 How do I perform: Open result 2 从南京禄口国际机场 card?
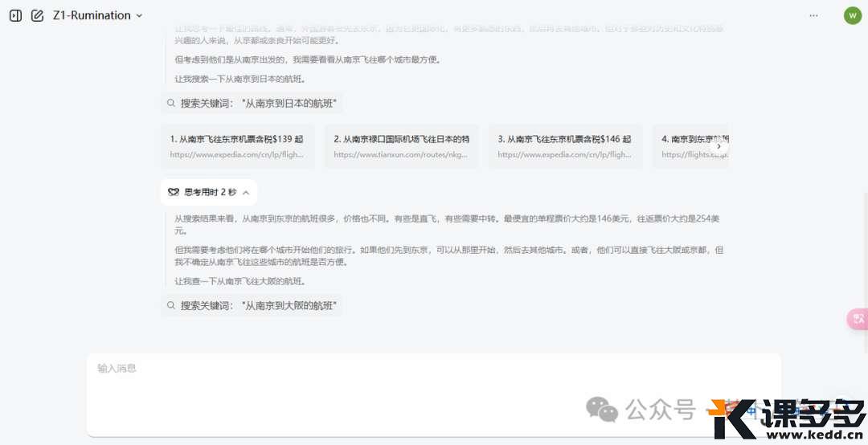[401, 147]
